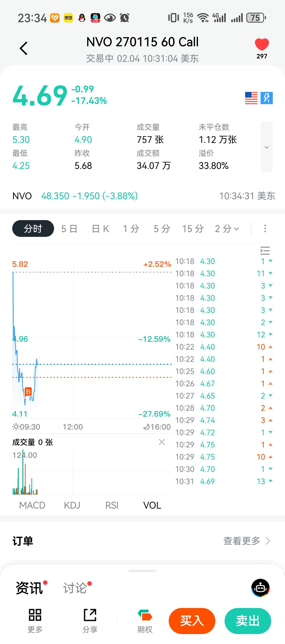The height and width of the screenshot is (644, 285).
Task: Open the AI robot assistant
Action: click(x=260, y=588)
